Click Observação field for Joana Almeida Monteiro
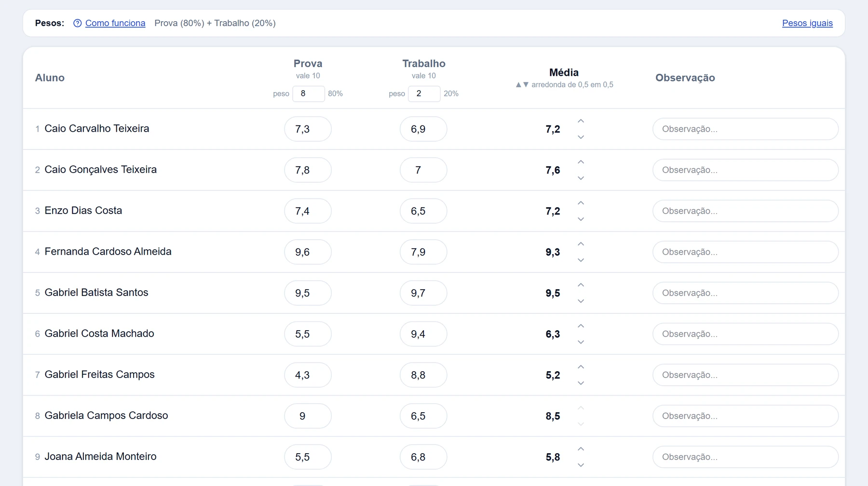Screen dimensions: 868x486 coord(746,457)
